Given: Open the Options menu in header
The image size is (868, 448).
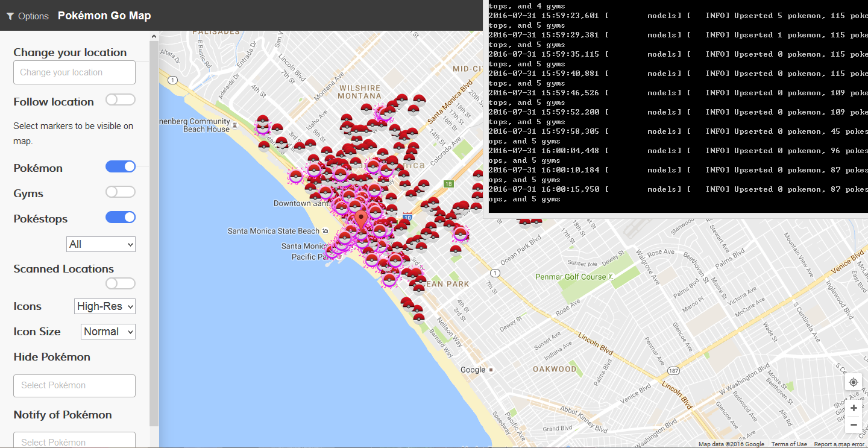Looking at the screenshot, I should (x=28, y=16).
